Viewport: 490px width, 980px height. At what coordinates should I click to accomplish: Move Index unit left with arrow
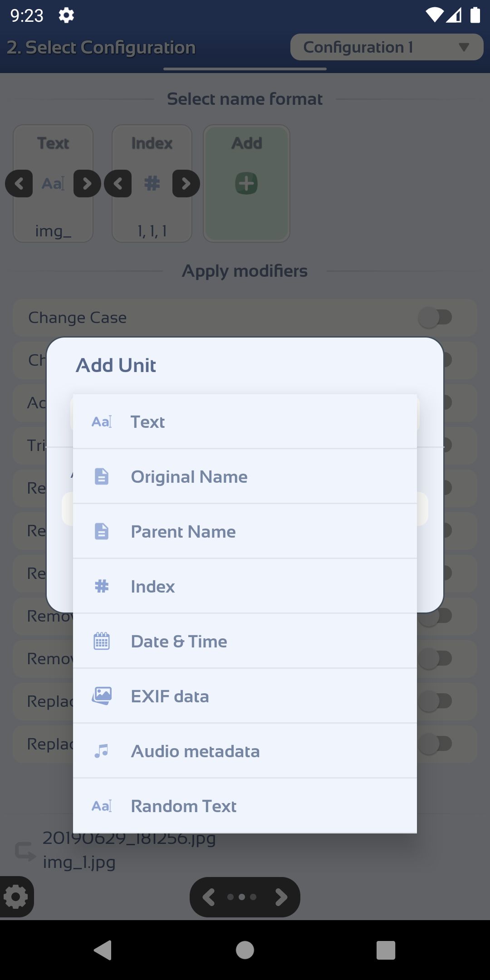point(118,183)
